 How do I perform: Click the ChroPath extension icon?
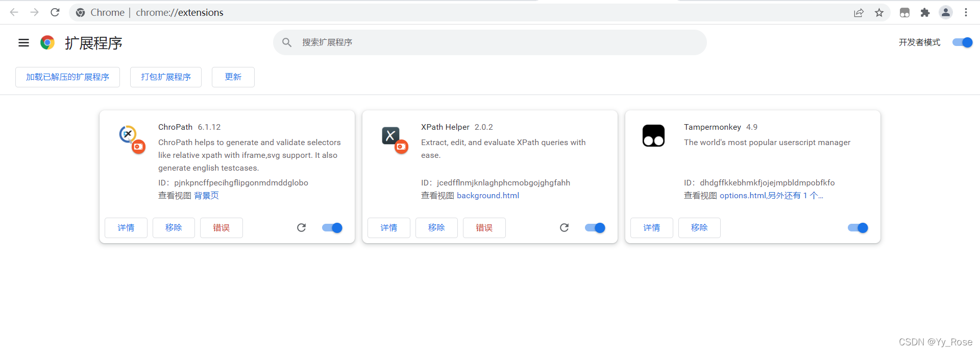tap(132, 138)
